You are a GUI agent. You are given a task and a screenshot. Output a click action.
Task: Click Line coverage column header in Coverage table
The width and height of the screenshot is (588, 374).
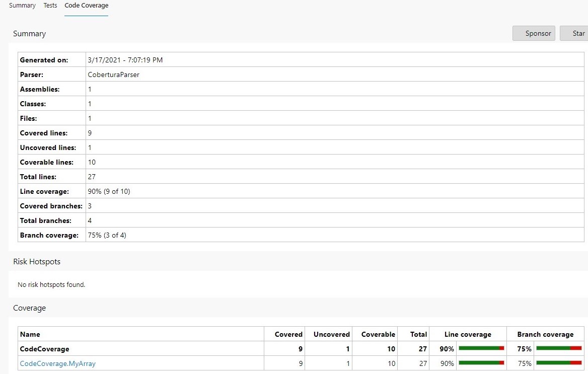468,334
